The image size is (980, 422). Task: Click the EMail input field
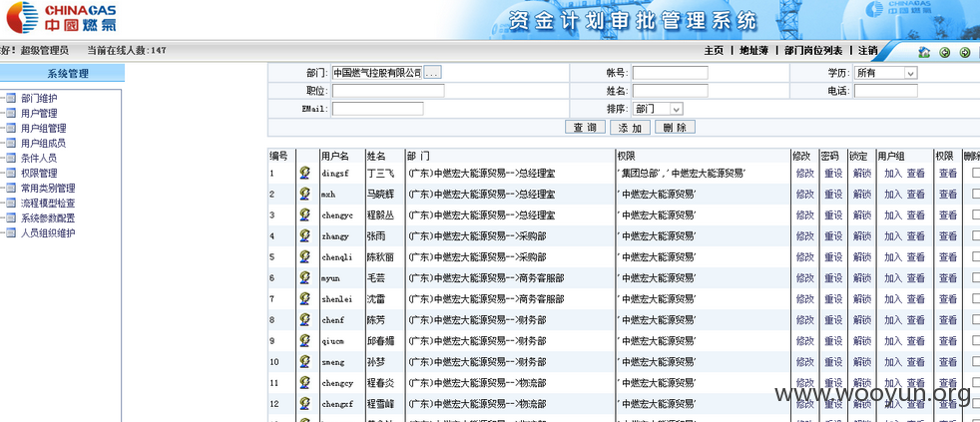[x=377, y=109]
